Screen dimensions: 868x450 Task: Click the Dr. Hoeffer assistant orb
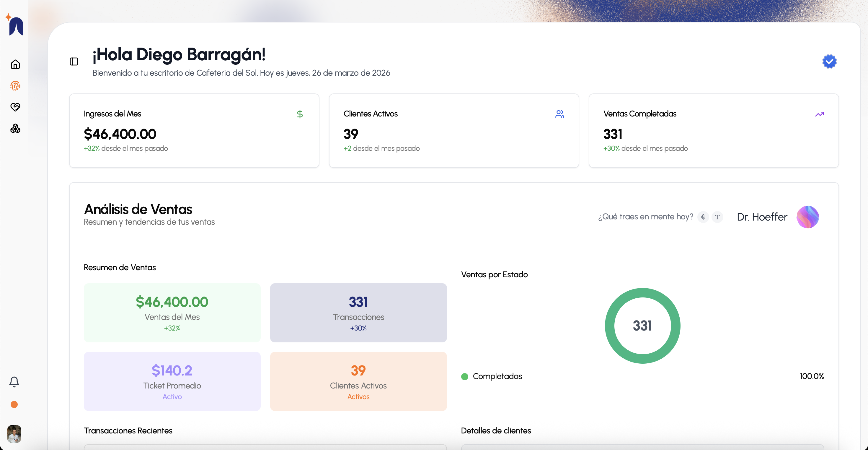point(807,217)
